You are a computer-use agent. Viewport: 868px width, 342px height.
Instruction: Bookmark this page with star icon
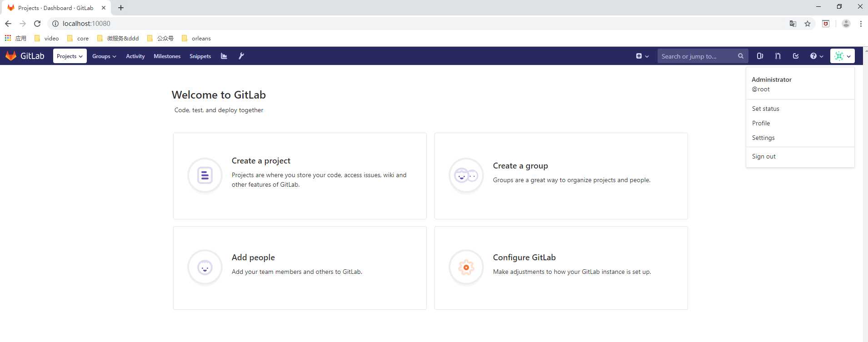tap(808, 24)
